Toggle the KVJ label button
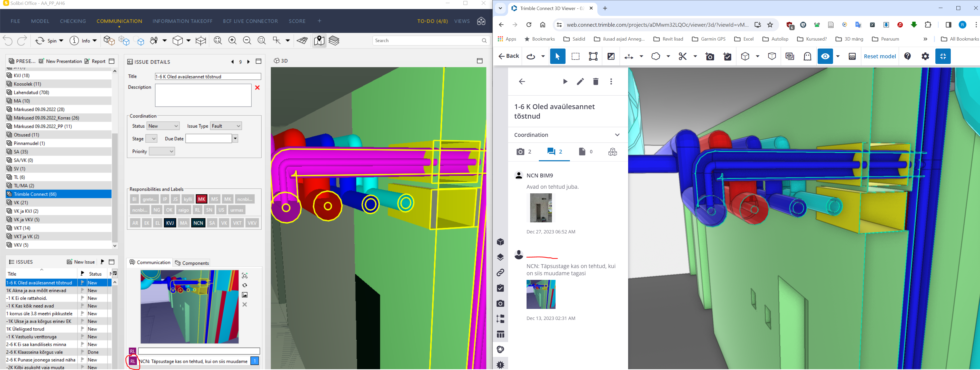Image resolution: width=980 pixels, height=370 pixels. click(170, 223)
